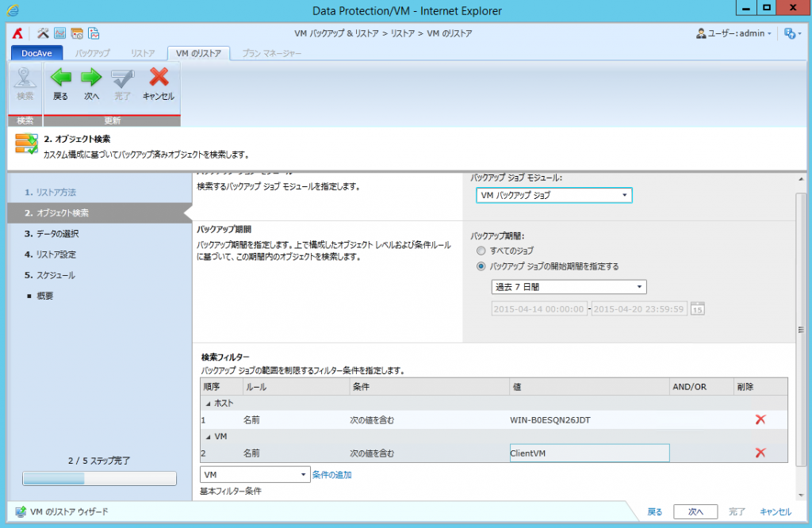Image resolution: width=812 pixels, height=528 pixels.
Task: Click the Internet Explorer title bar icon
Action: pyautogui.click(x=13, y=11)
